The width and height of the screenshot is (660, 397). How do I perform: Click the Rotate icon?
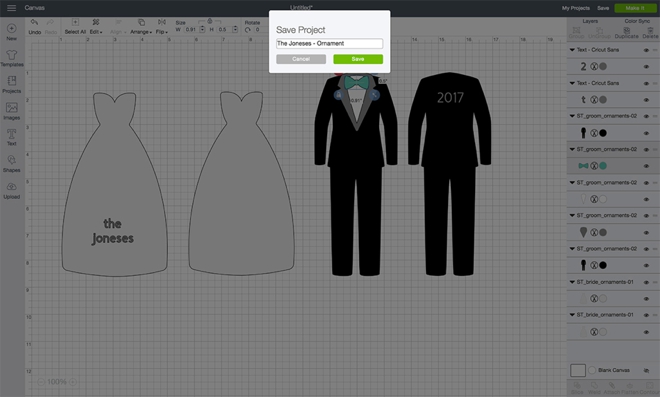(x=248, y=30)
